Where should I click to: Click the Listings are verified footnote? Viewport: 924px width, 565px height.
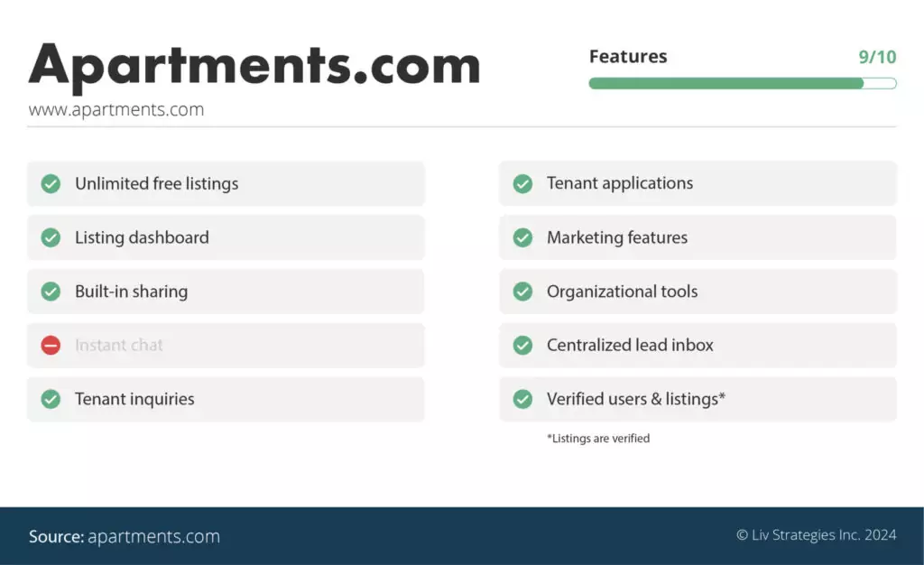click(x=598, y=439)
